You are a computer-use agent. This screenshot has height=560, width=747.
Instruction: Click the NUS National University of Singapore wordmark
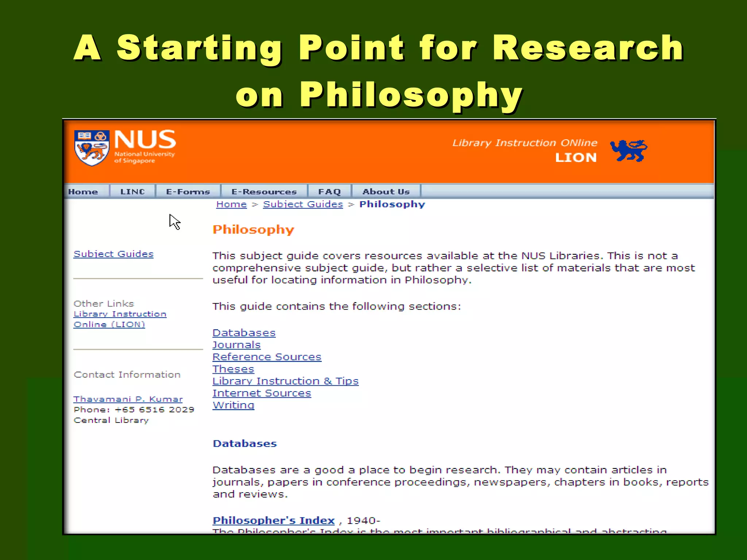tap(145, 147)
